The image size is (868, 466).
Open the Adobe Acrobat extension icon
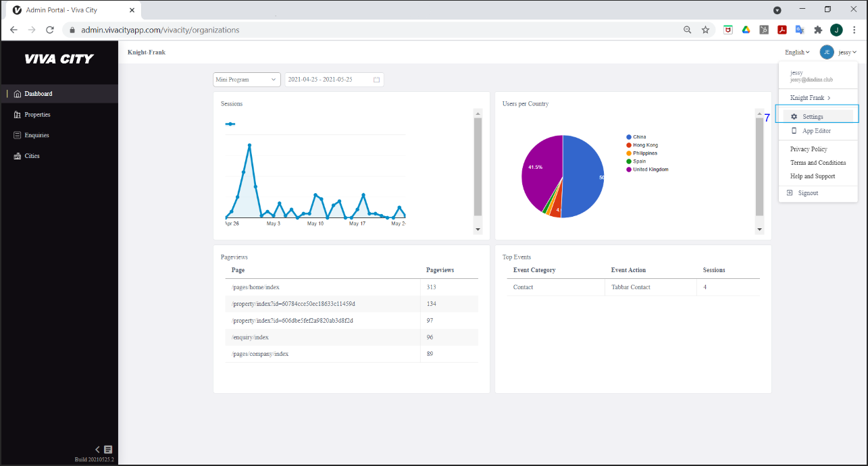click(782, 30)
